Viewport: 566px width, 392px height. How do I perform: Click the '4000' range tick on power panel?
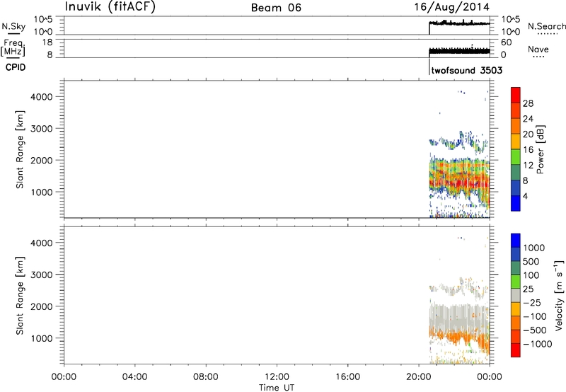click(42, 97)
